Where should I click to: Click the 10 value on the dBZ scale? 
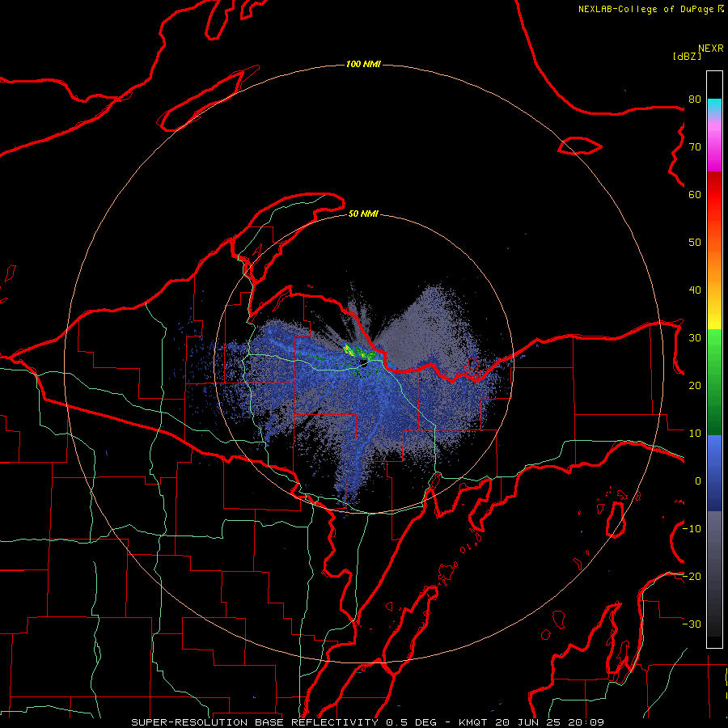tap(695, 434)
